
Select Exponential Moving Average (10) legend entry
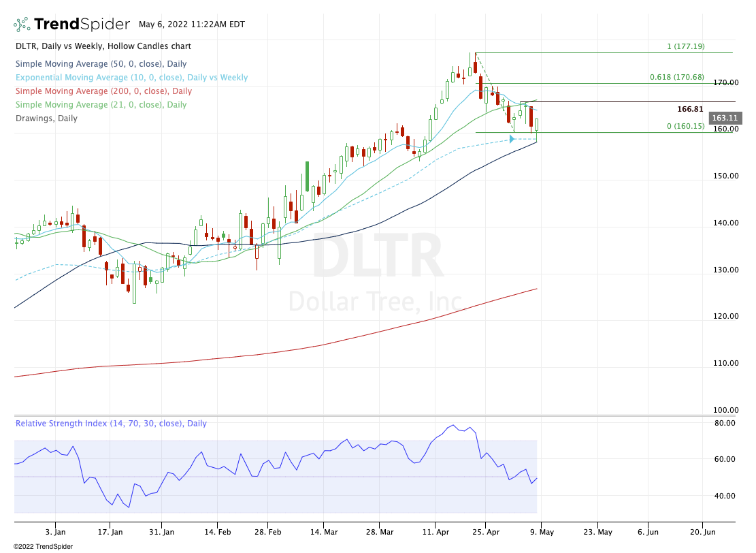coord(131,77)
